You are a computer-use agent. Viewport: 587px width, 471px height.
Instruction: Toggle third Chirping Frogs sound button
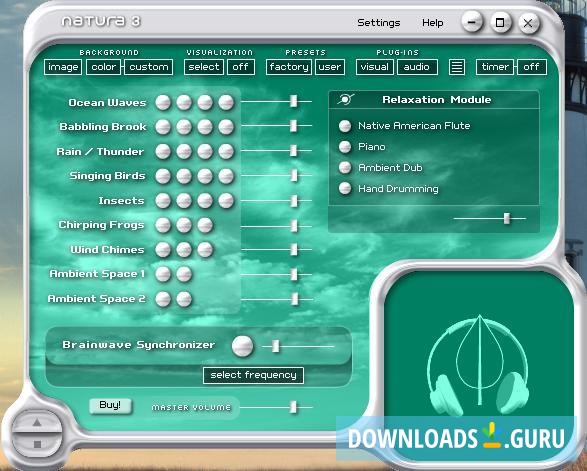[x=205, y=225]
